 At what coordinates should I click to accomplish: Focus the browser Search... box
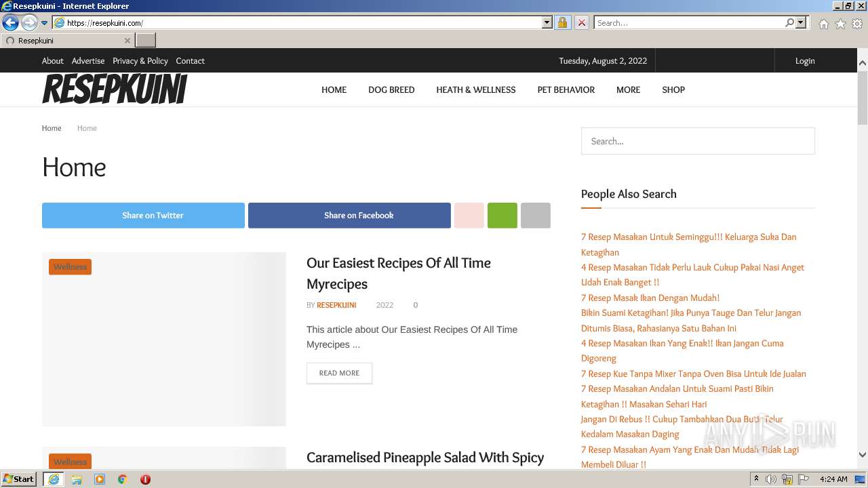pyautogui.click(x=689, y=22)
